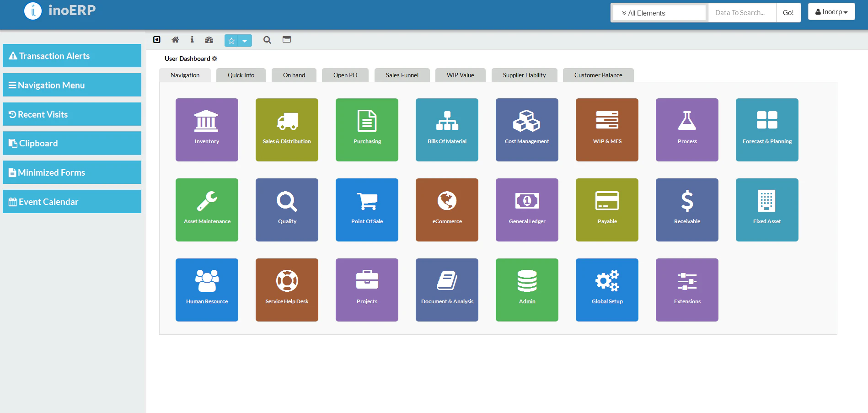Open the Sales & Distribution tile
This screenshot has height=413, width=868.
point(287,130)
